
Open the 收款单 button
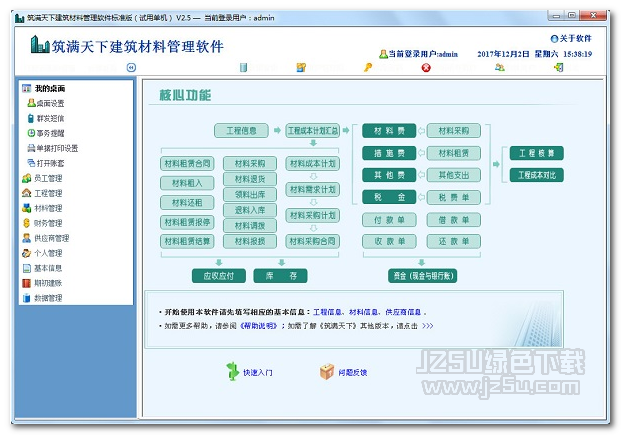pyautogui.click(x=389, y=241)
